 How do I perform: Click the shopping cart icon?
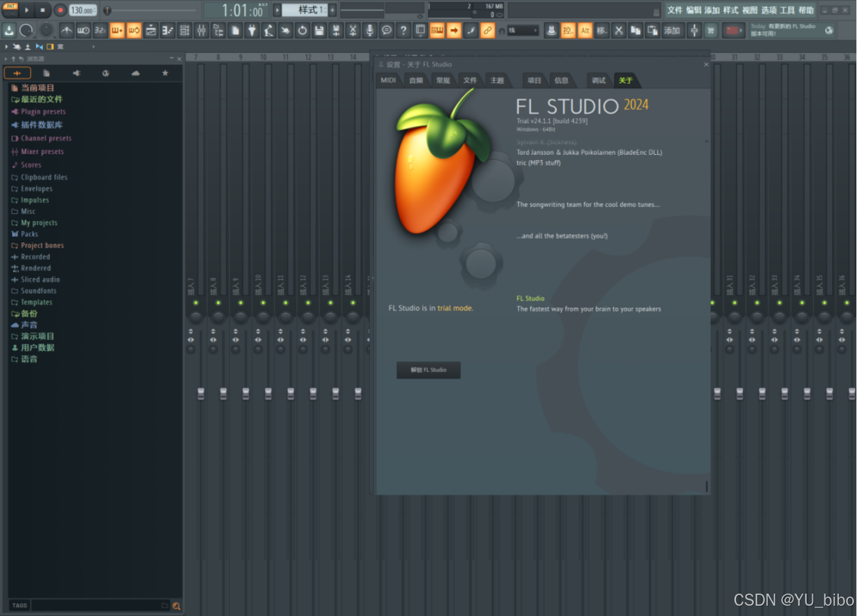coord(711,30)
